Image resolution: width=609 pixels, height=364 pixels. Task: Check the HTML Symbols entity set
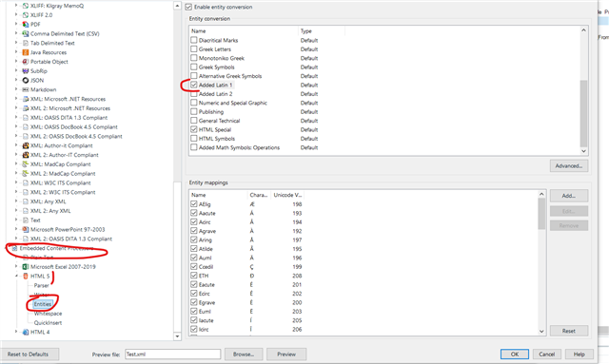194,138
